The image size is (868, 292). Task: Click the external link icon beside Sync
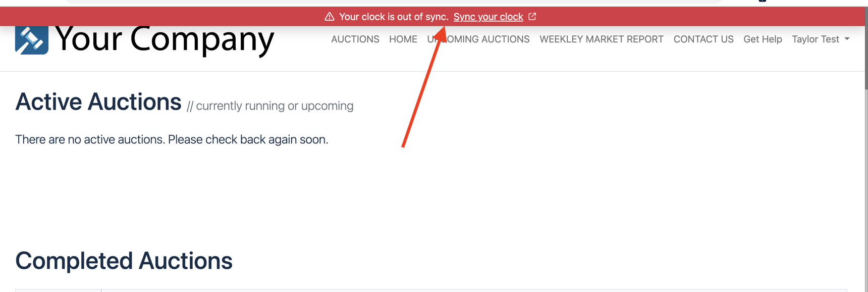tap(532, 17)
